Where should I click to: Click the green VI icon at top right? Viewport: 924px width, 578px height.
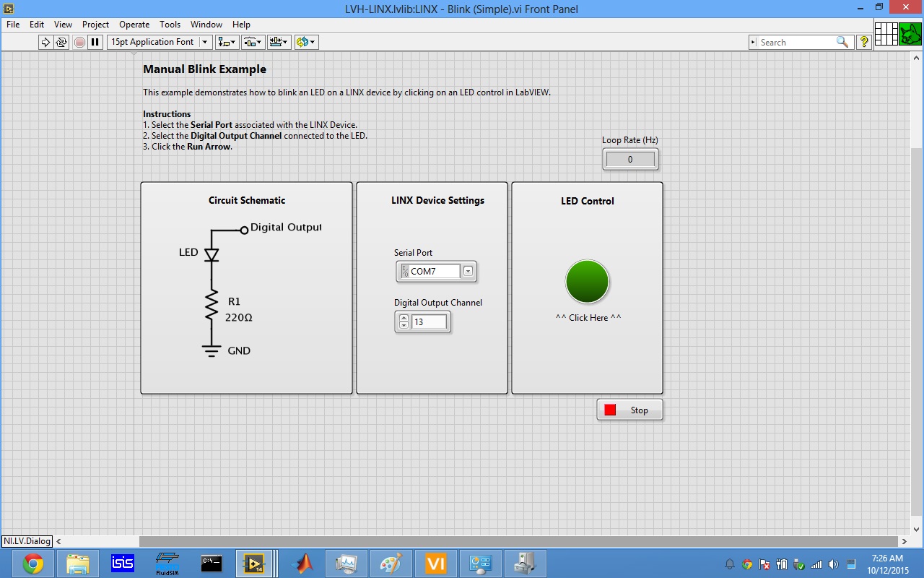click(x=910, y=34)
